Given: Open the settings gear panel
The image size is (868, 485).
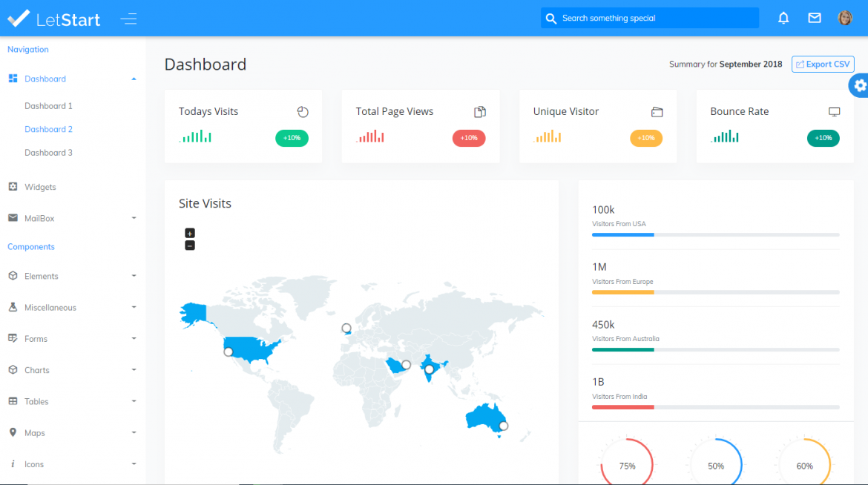Looking at the screenshot, I should 859,86.
